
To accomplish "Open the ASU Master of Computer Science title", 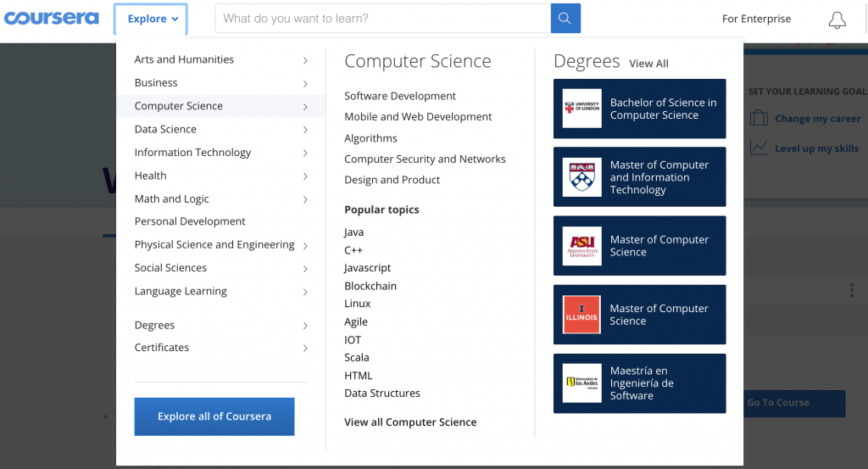I will click(x=659, y=246).
